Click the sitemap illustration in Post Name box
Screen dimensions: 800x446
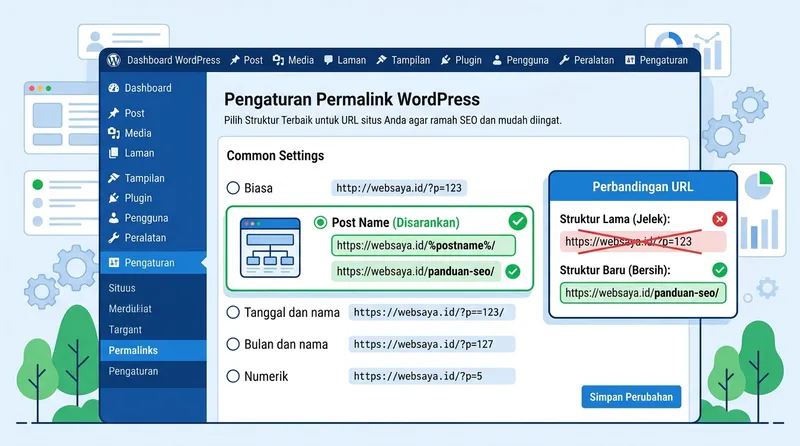(270, 247)
